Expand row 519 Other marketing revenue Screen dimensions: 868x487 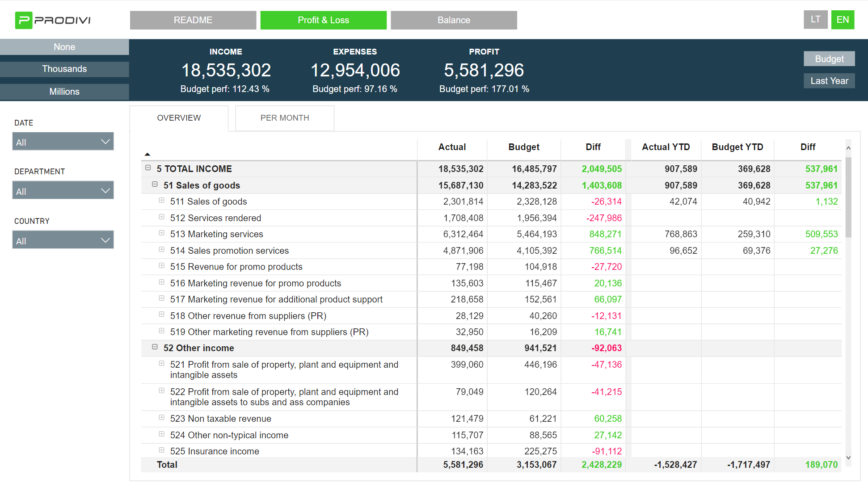pyautogui.click(x=161, y=331)
